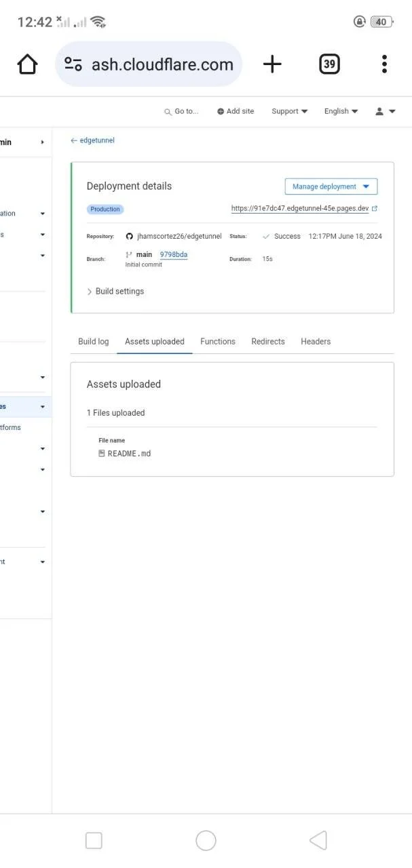Screen dimensions: 412x868
Task: Expand the Build settings section
Action: 115,292
